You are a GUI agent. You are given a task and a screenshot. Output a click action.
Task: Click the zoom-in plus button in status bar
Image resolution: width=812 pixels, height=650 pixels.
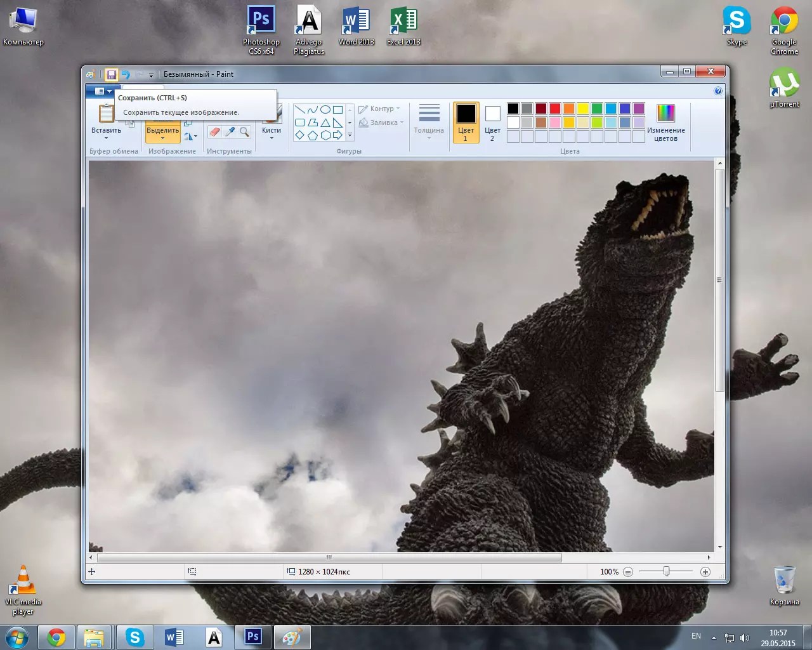pyautogui.click(x=705, y=572)
